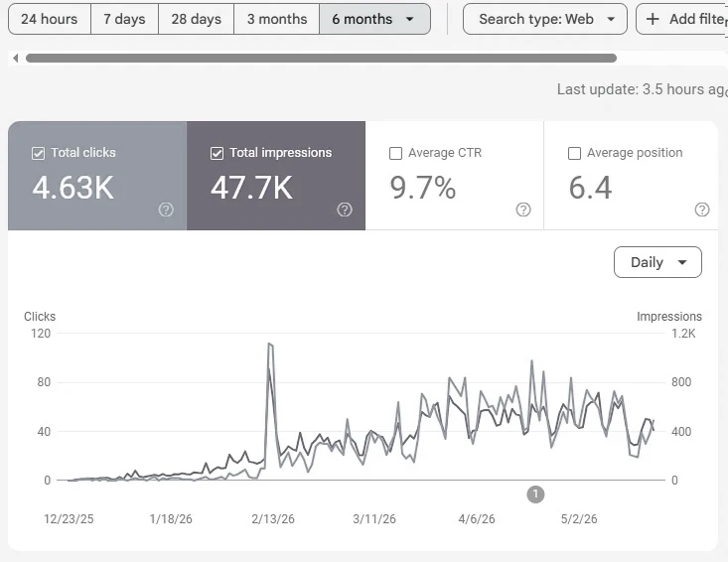728x562 pixels.
Task: Open the Search type: Web dropdown
Action: click(545, 19)
